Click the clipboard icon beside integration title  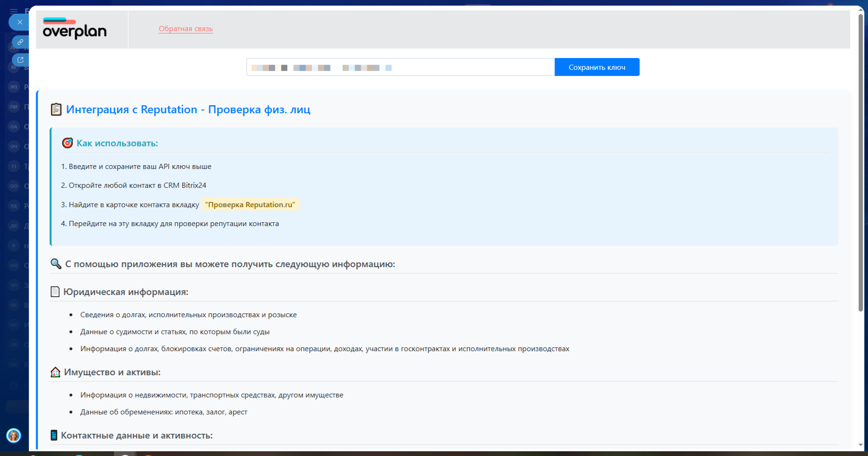coord(56,110)
